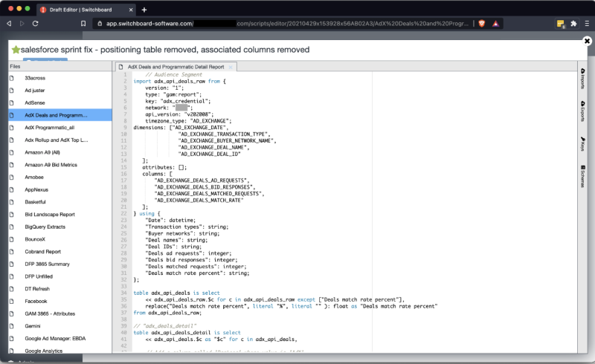Open the Amazon A9 Bid Metrics file
This screenshot has width=595, height=364.
click(x=60, y=165)
